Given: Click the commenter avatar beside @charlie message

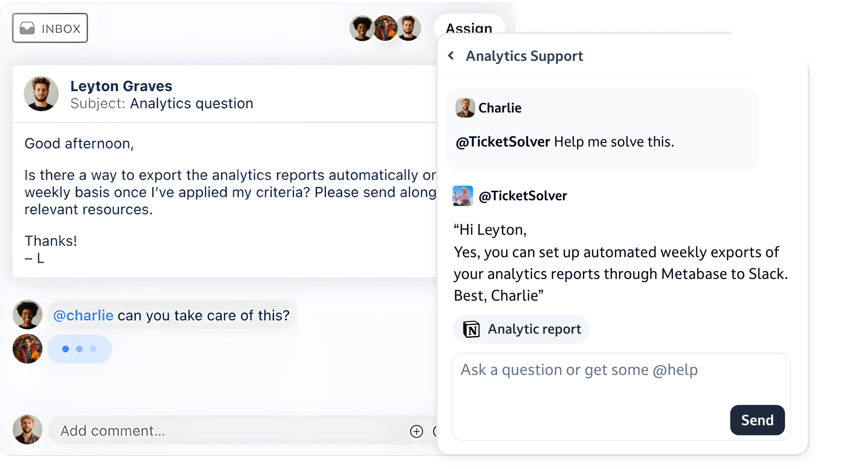Looking at the screenshot, I should 27,314.
